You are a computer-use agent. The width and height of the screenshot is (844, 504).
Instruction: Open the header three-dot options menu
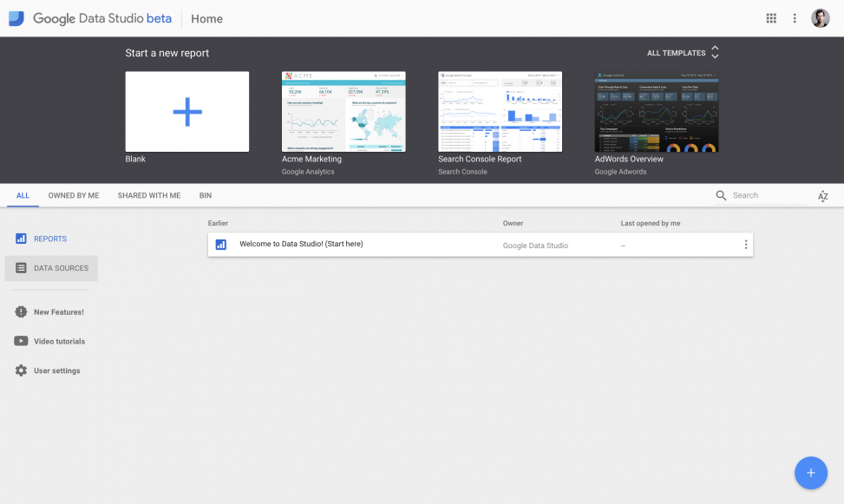(795, 18)
